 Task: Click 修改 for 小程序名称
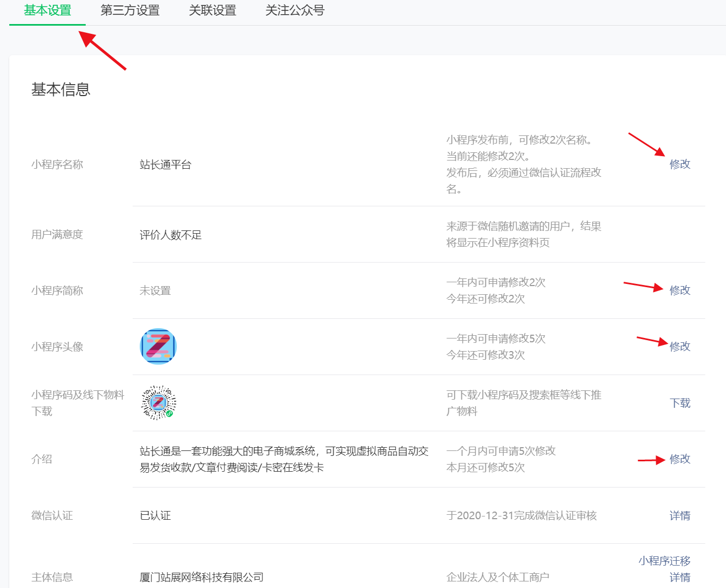pos(680,164)
